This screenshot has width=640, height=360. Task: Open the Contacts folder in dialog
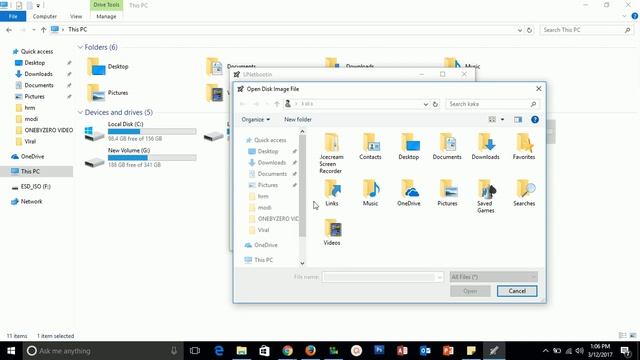point(370,147)
